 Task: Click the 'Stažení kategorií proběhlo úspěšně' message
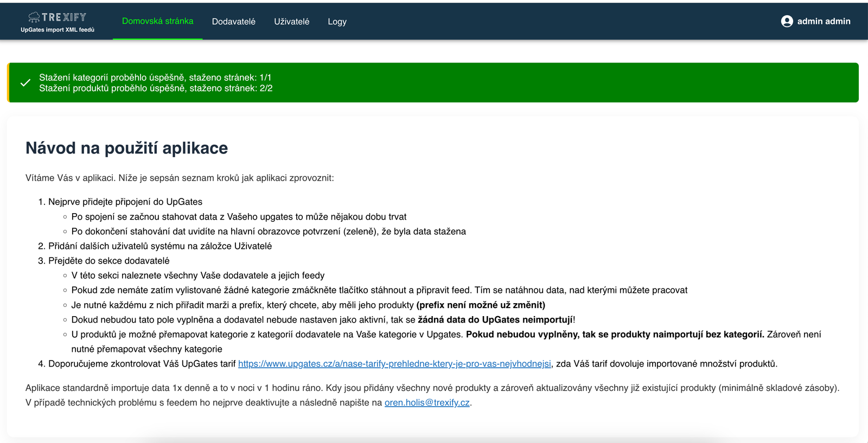coord(155,78)
